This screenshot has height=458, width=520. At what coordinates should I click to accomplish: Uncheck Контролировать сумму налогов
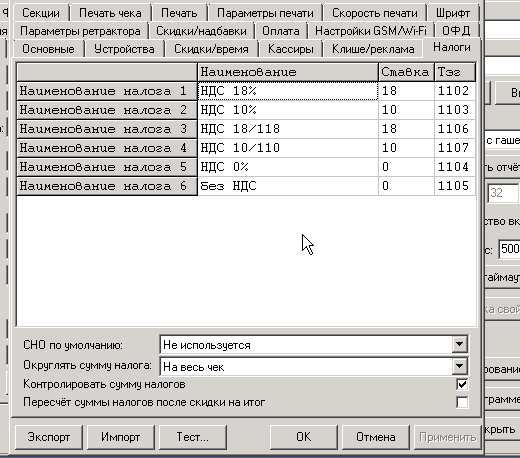pos(462,385)
